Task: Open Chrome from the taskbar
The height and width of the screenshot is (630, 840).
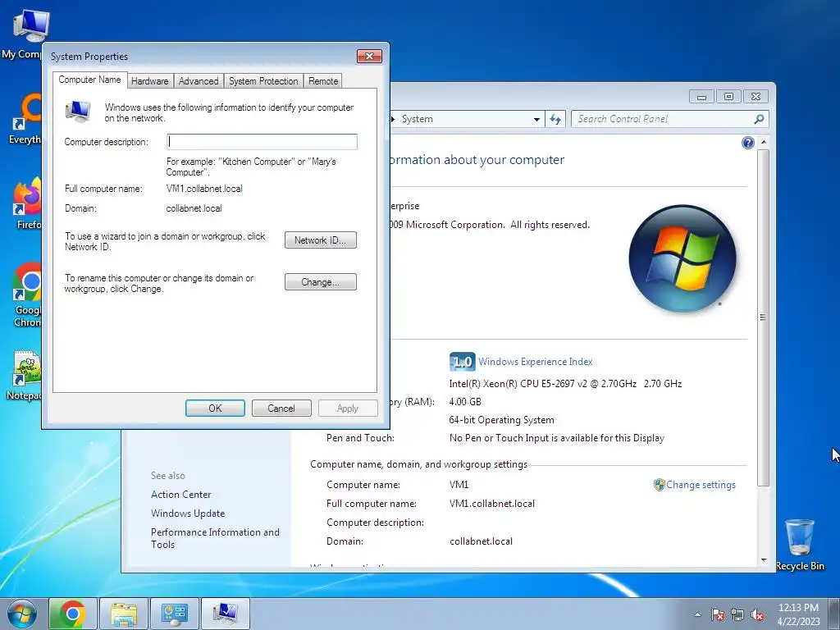Action: [73, 614]
